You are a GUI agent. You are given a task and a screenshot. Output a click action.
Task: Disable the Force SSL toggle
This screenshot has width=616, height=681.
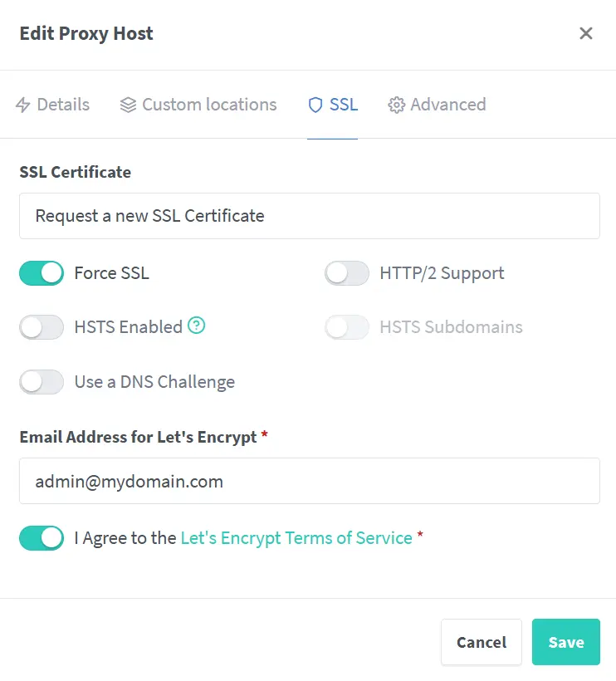click(x=42, y=272)
